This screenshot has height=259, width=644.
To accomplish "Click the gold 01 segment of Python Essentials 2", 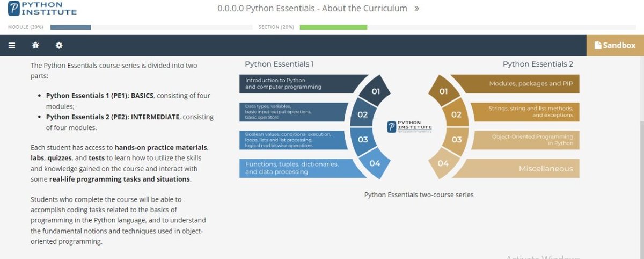I will (444, 91).
